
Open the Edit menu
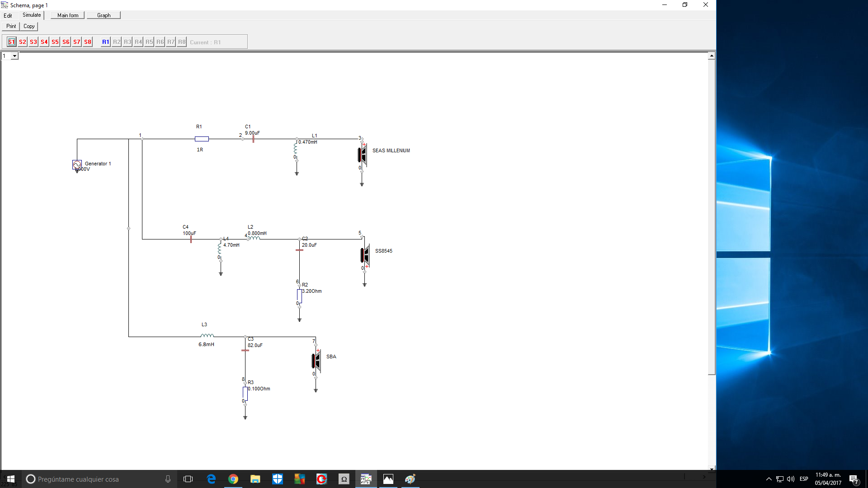point(8,15)
